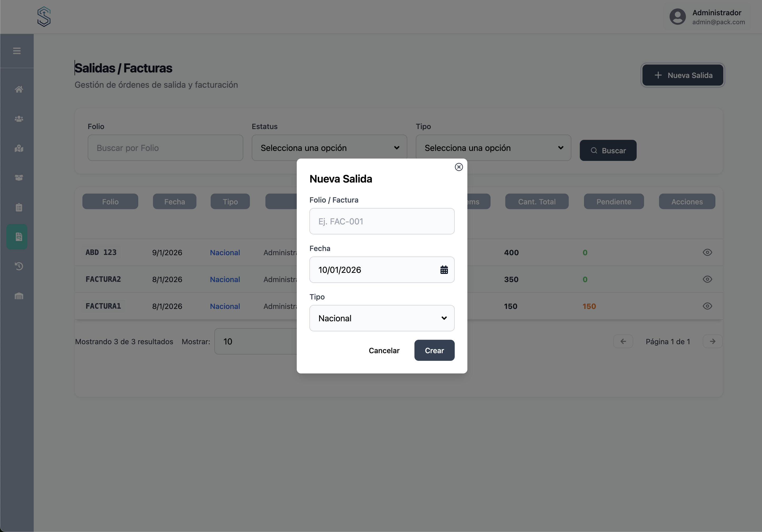Click the hamburger menu icon in the sidebar
The width and height of the screenshot is (762, 532).
[x=17, y=51]
